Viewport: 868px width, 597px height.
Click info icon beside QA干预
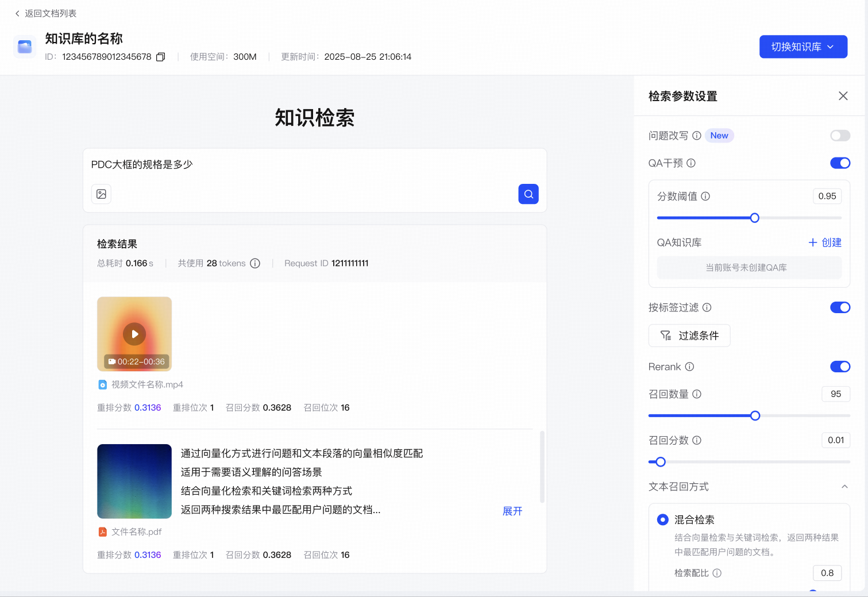click(x=691, y=163)
